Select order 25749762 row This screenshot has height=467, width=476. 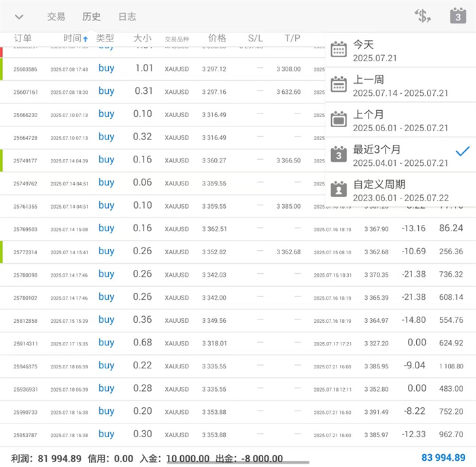click(x=163, y=184)
